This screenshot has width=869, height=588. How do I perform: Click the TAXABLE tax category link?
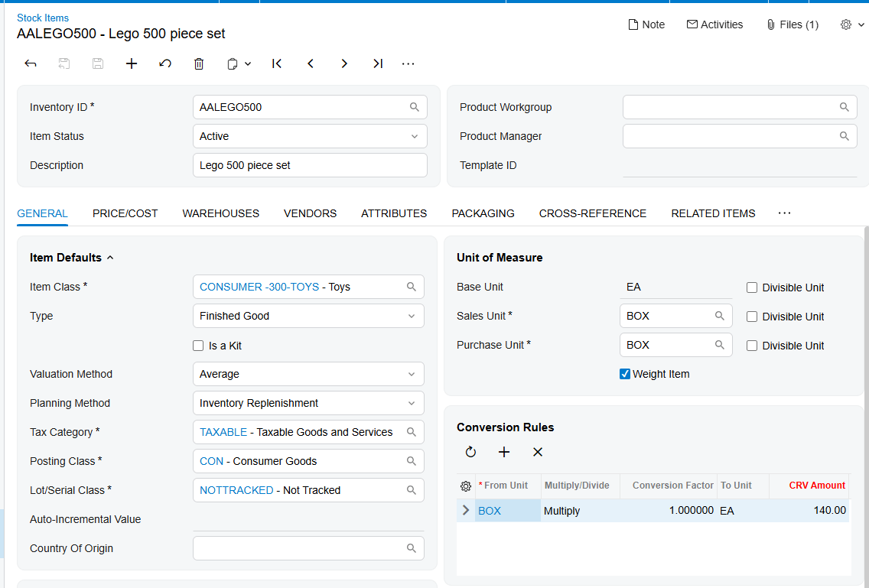pos(223,432)
